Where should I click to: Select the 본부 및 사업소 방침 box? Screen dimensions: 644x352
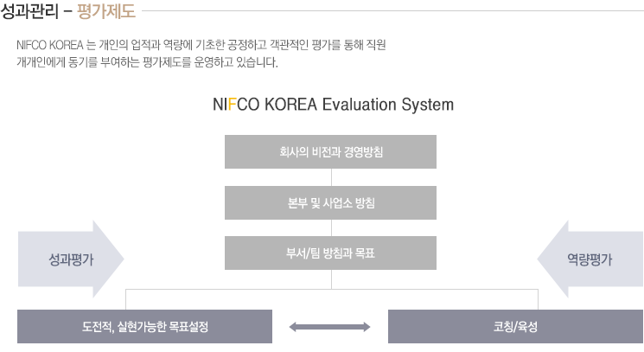pos(330,202)
